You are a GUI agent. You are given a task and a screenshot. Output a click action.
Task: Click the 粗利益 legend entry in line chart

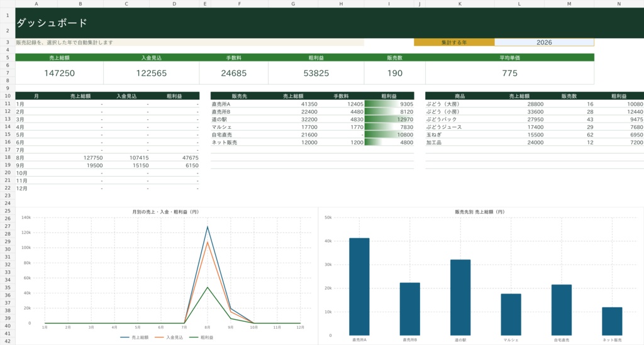click(202, 337)
